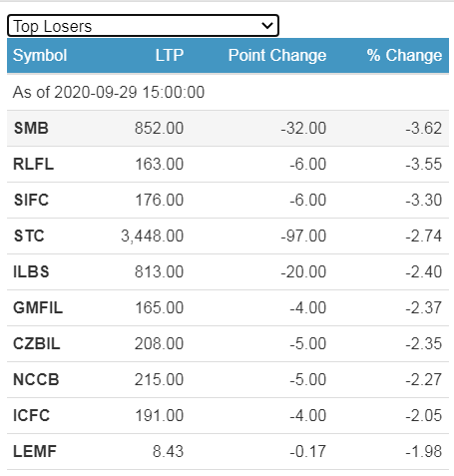Viewport: 454px width, 476px height.
Task: Click the As of 2020-09-29 timestamp row
Action: click(x=227, y=92)
